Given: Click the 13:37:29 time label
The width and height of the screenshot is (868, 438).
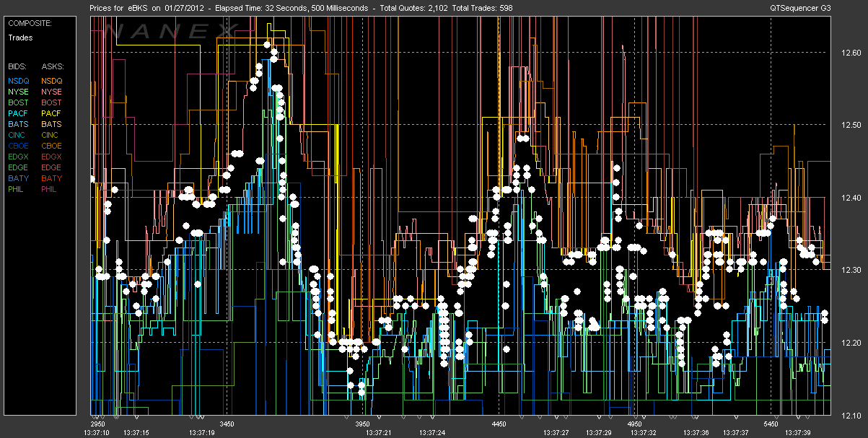Looking at the screenshot, I should (x=598, y=433).
